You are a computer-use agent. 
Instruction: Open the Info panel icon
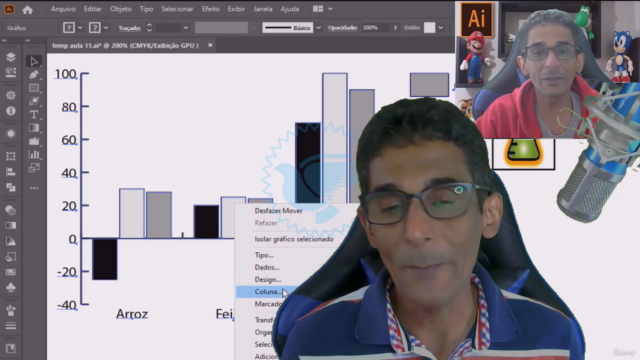[x=11, y=111]
